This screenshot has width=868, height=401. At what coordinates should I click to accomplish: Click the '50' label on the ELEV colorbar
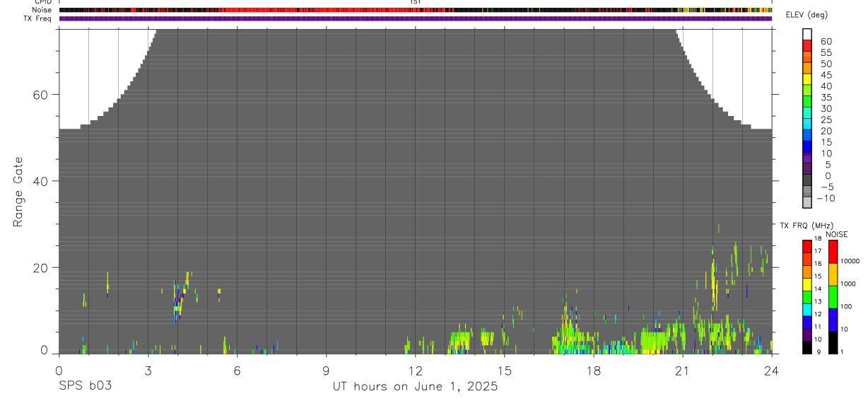pyautogui.click(x=826, y=64)
